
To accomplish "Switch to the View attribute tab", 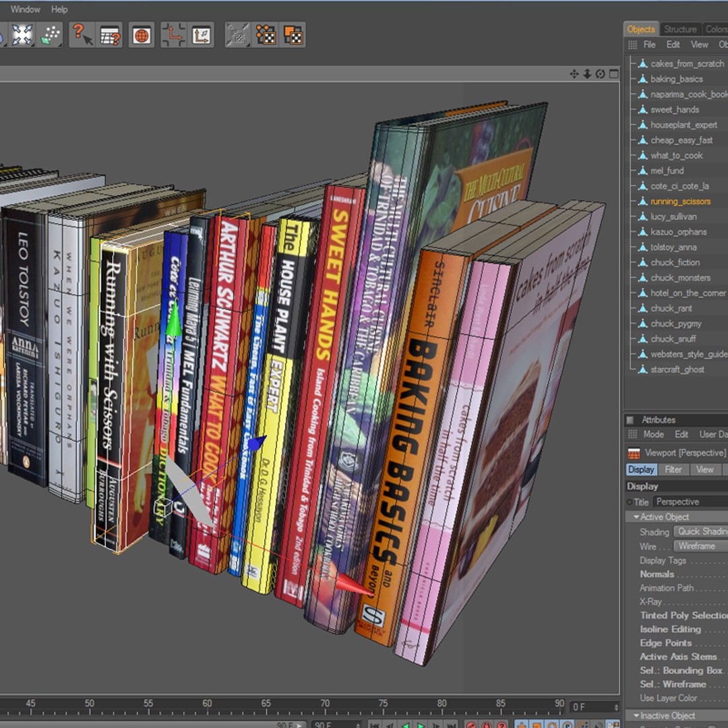I will (x=704, y=469).
